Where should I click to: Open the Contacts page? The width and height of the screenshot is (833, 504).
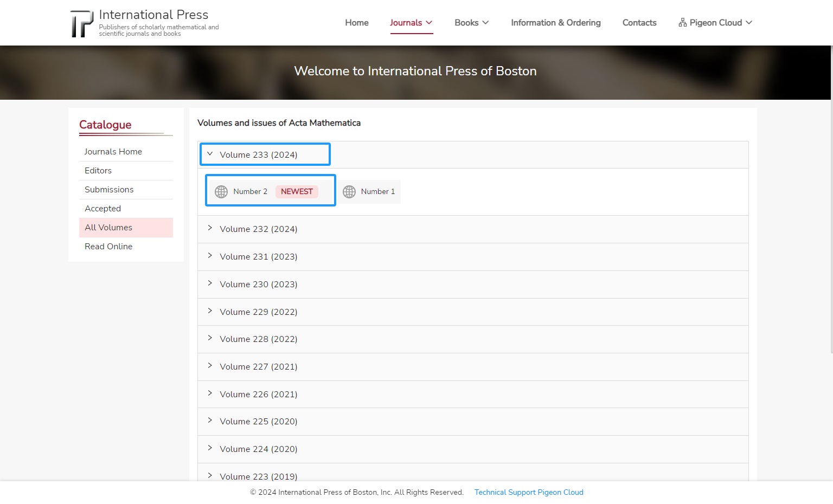pos(639,22)
